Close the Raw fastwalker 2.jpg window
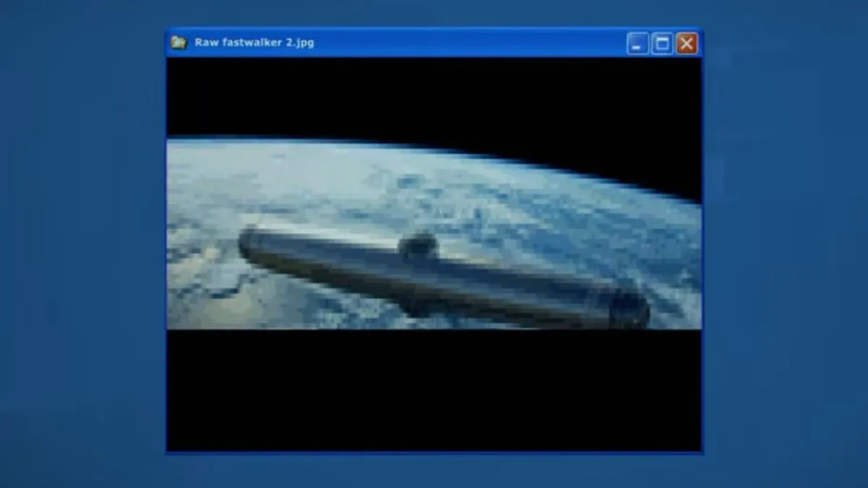 coord(686,44)
